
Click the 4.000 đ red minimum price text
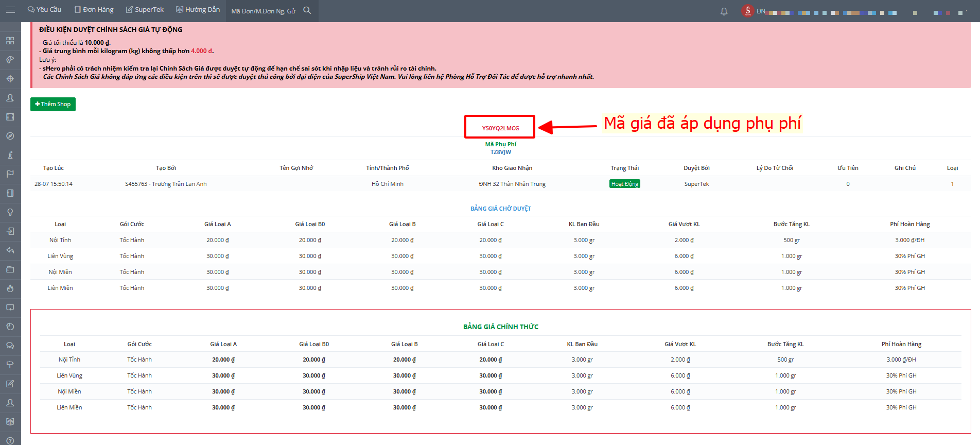[202, 51]
